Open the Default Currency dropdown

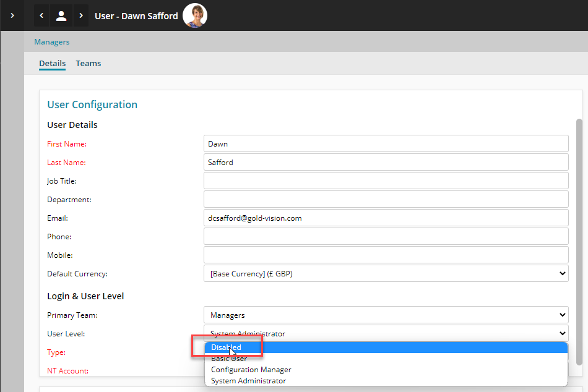pyautogui.click(x=386, y=273)
